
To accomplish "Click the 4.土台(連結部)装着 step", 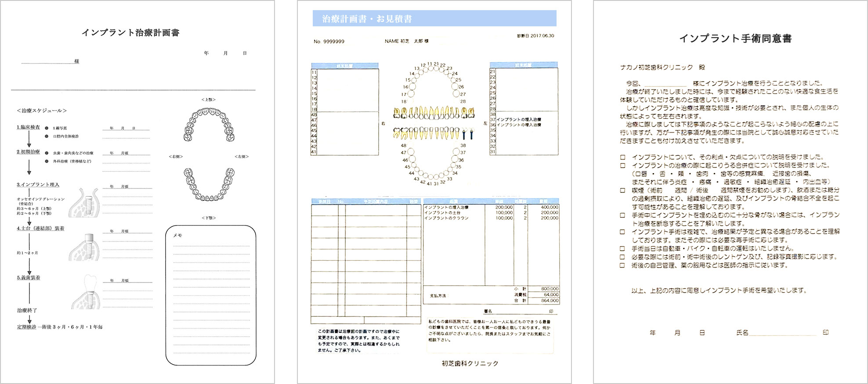I will point(40,228).
